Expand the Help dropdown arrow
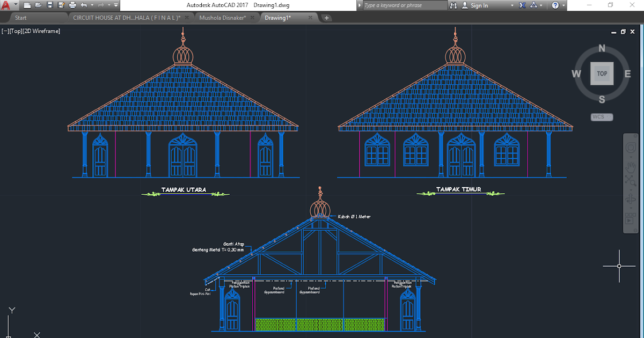Image resolution: width=644 pixels, height=338 pixels. pyautogui.click(x=563, y=5)
